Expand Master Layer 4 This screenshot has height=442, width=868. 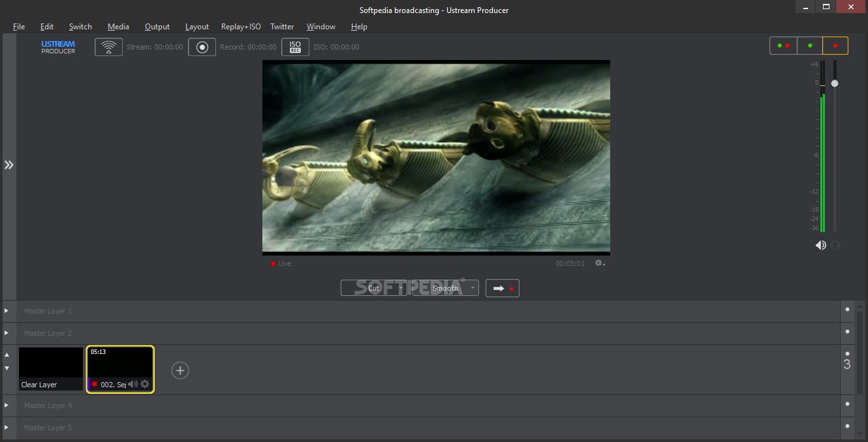point(7,405)
